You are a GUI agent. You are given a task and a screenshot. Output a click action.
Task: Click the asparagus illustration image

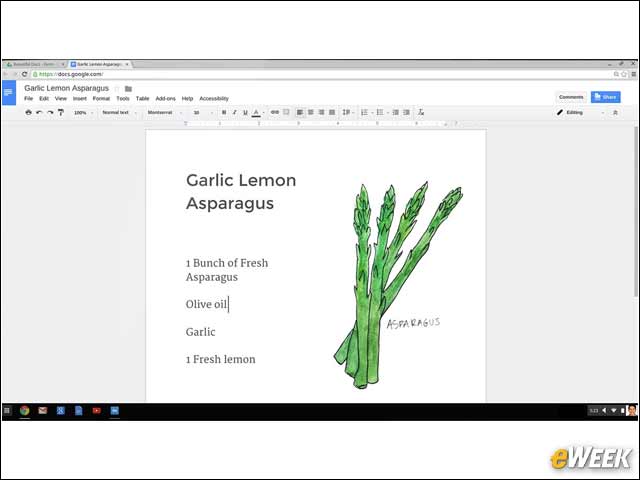[x=399, y=285]
